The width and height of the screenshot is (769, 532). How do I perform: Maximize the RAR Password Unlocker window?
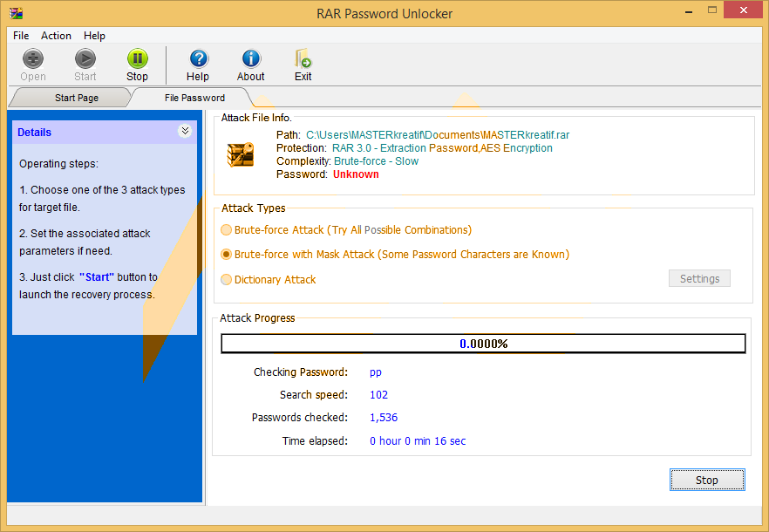click(x=712, y=10)
